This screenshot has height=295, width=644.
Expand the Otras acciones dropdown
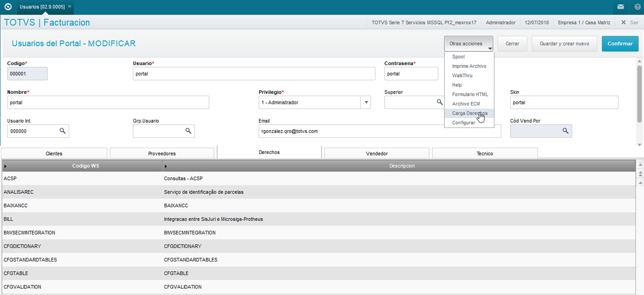[x=468, y=43]
